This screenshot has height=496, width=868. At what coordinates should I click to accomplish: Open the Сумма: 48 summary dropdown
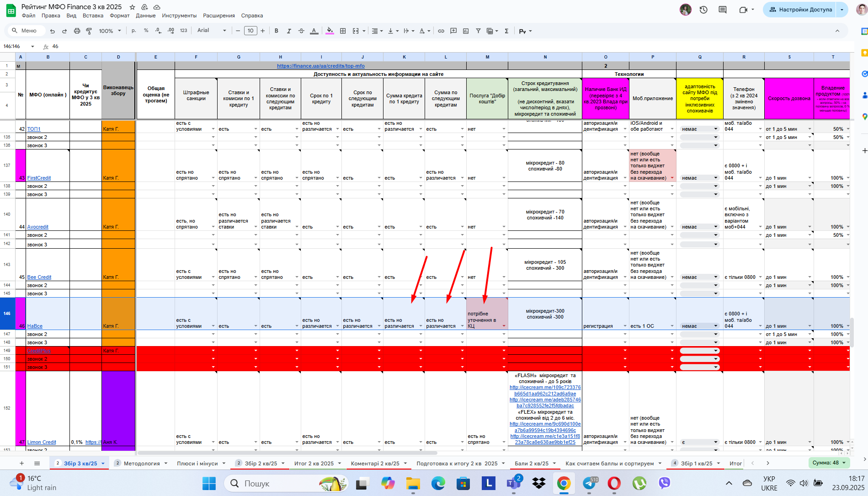coord(829,463)
